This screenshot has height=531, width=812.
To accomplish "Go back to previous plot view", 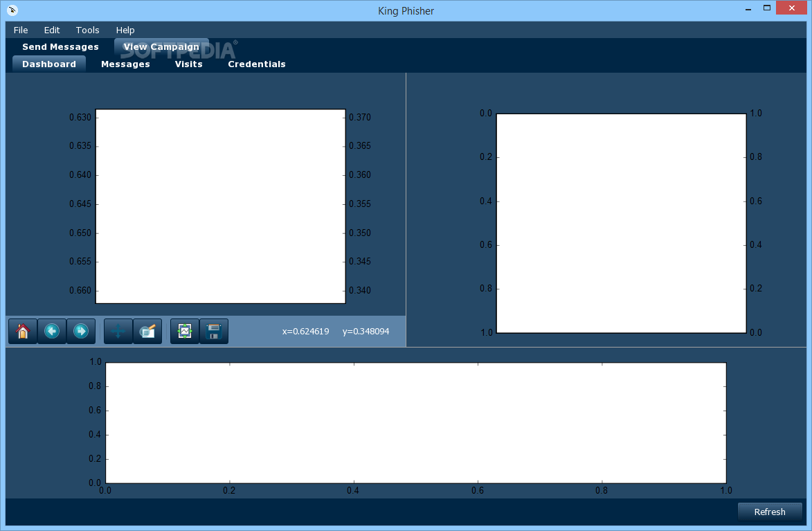I will click(x=52, y=331).
